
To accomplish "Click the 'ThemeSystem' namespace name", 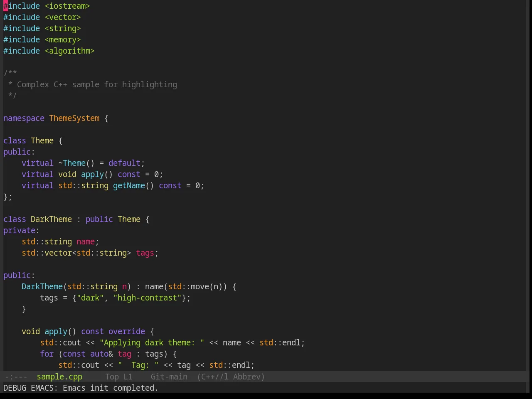I will point(74,118).
